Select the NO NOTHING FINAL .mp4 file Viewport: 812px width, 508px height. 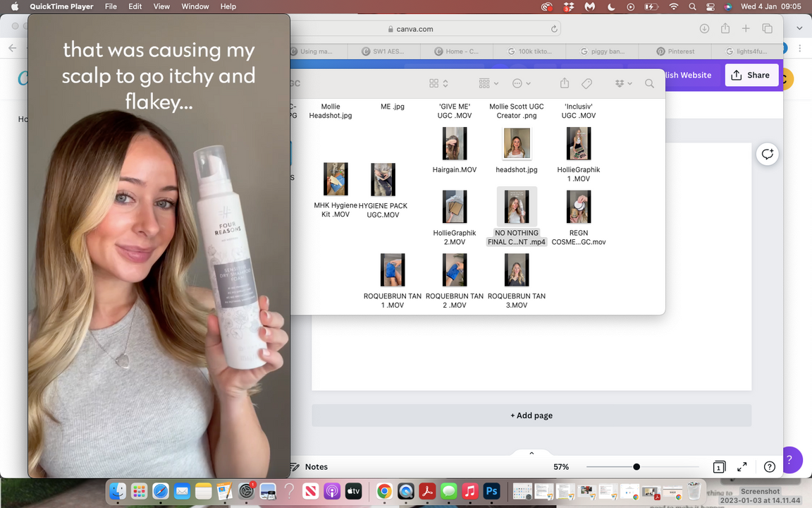[x=516, y=217]
